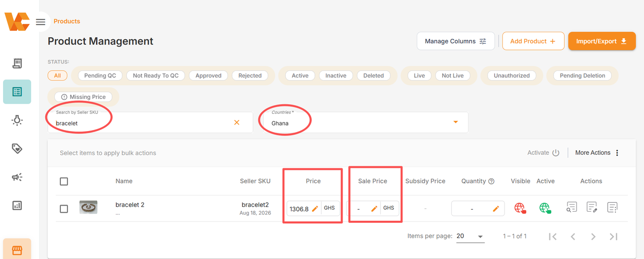The width and height of the screenshot is (644, 259).
Task: Click the pencil icon in Price field
Action: coord(315,209)
